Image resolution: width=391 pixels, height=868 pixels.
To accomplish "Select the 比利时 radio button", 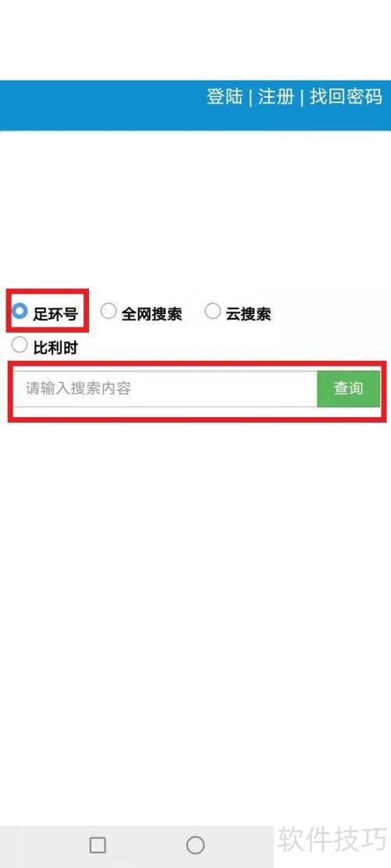I will [x=20, y=345].
